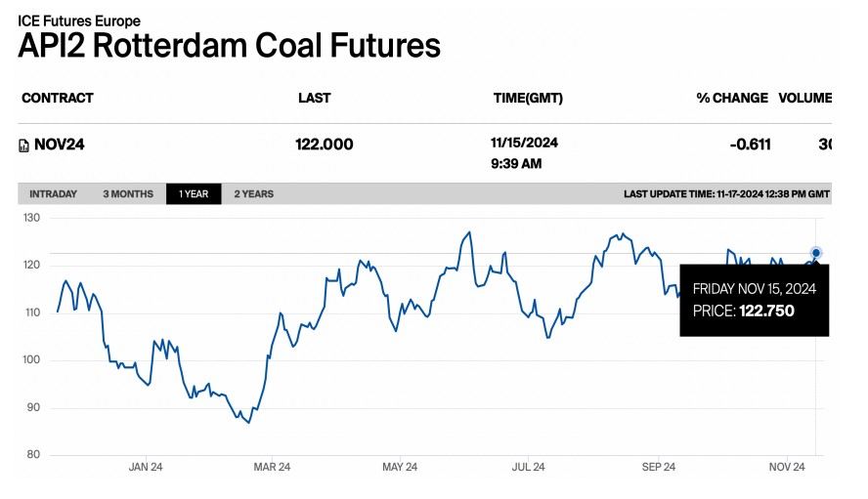Switch to the INTRADAY chart tab
This screenshot has height=499, width=868.
pos(53,193)
